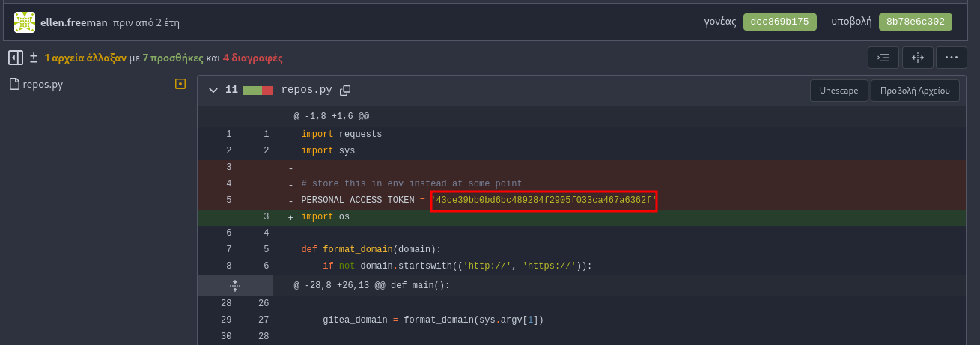The width and height of the screenshot is (980, 345).
Task: Click the '@ -28,8 +26,13 @@ def main():' header
Action: point(371,285)
